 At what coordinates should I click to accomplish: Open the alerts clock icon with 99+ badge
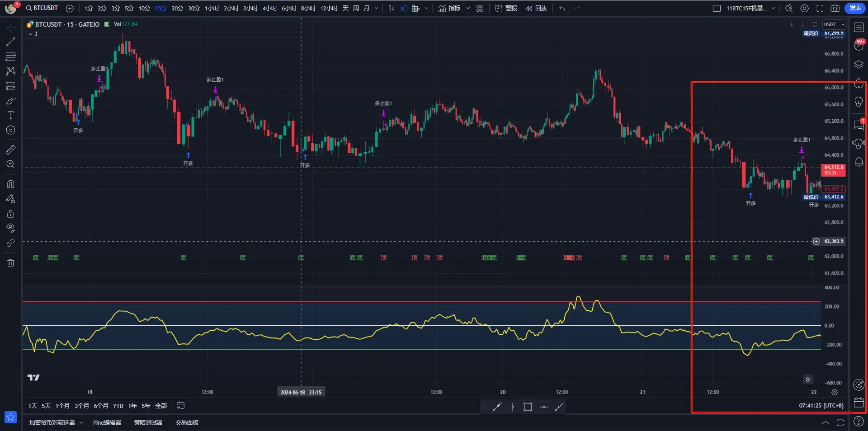point(859,46)
